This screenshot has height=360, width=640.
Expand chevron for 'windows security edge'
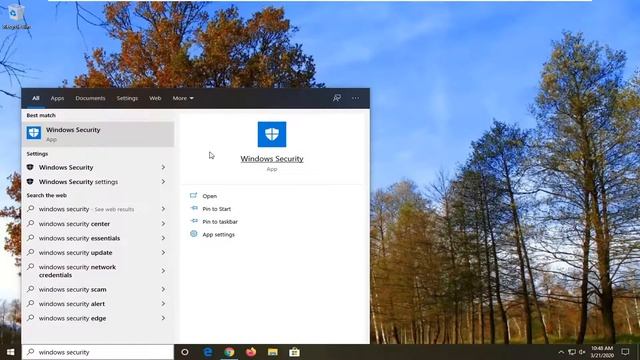[x=163, y=318]
